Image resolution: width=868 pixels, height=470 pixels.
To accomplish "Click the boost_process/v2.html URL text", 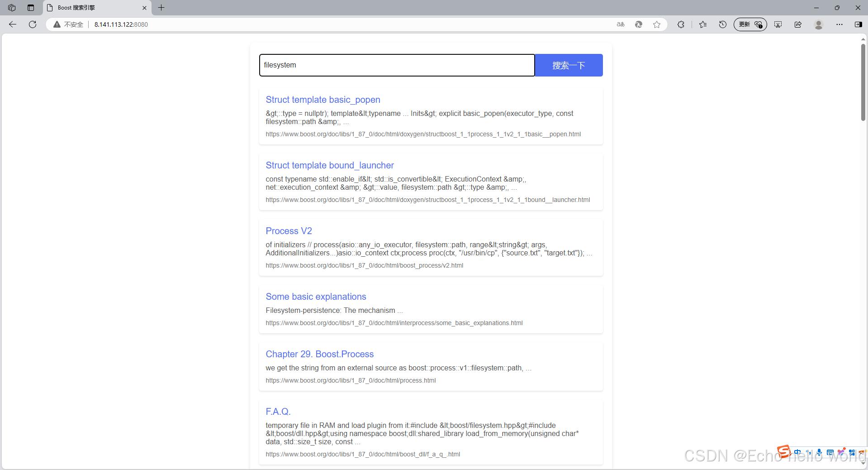I will (365, 265).
